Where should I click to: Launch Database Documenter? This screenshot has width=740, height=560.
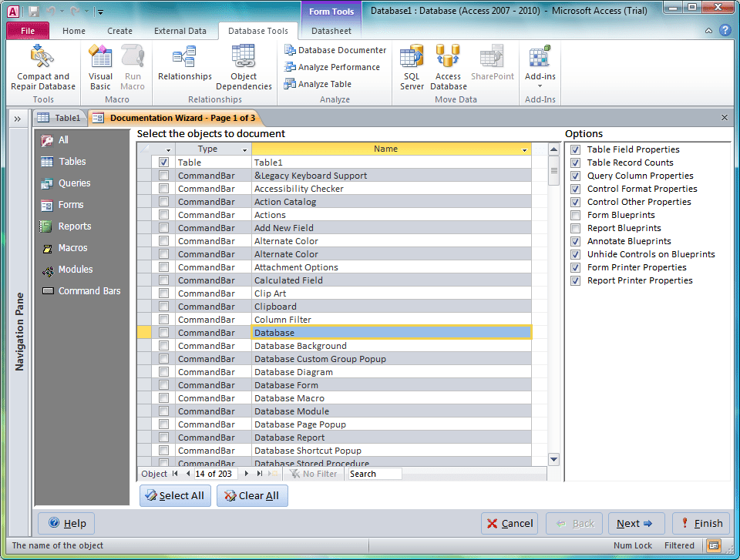(335, 50)
